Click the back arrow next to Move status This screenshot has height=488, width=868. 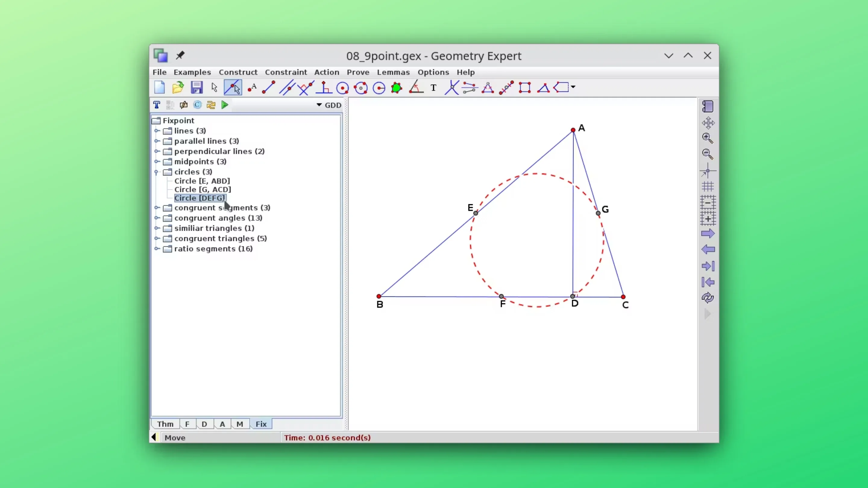pos(154,437)
